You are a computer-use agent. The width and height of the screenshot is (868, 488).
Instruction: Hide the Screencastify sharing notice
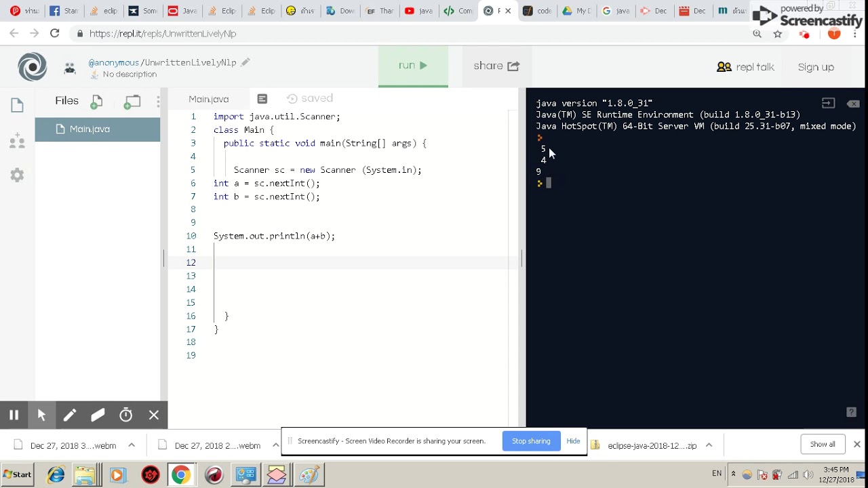(x=573, y=441)
